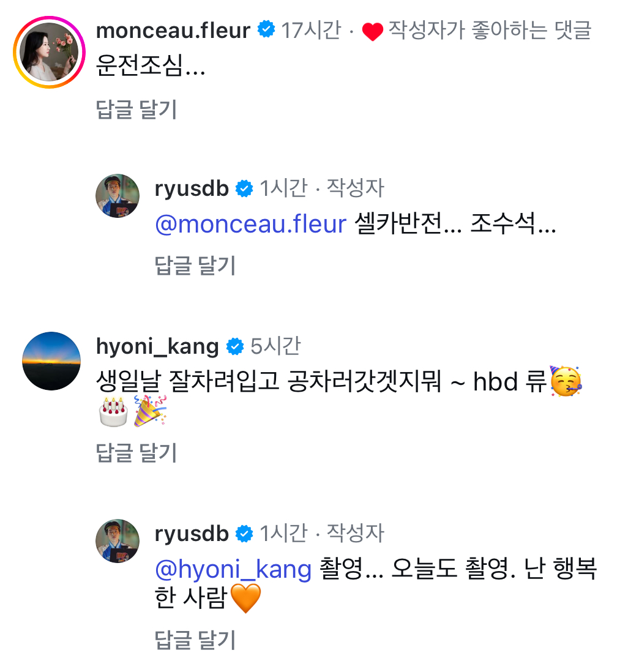Viewport: 639px width, 672px height.
Task: Click monceau.fleur's verified badge icon
Action: tap(266, 29)
